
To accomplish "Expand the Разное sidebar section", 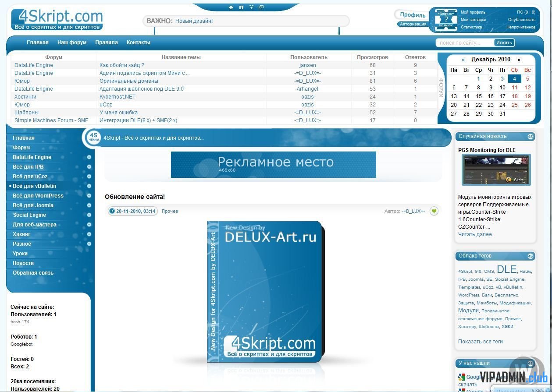I will click(89, 244).
